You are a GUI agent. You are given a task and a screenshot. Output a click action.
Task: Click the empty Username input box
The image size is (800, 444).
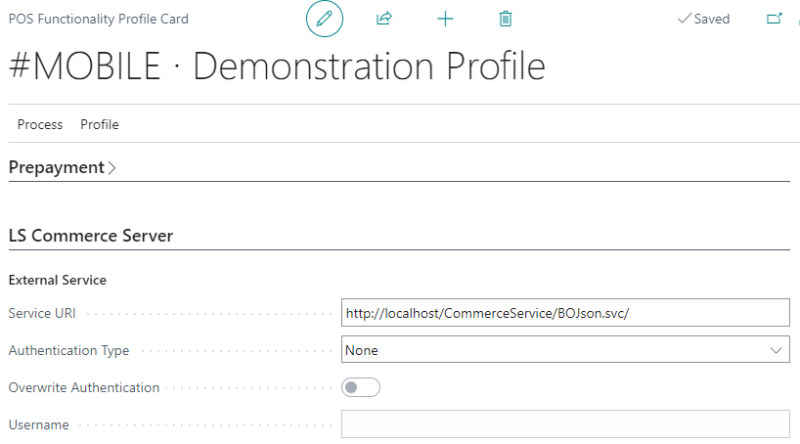[x=565, y=424]
